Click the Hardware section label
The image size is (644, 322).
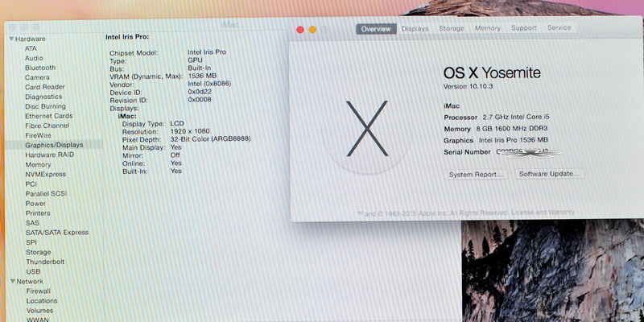point(31,39)
